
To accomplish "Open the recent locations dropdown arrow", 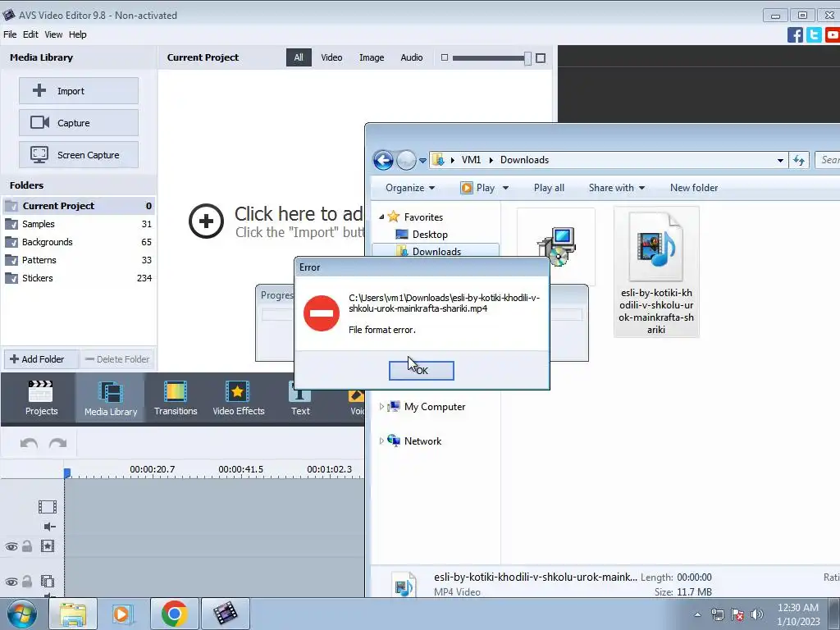I will (422, 160).
